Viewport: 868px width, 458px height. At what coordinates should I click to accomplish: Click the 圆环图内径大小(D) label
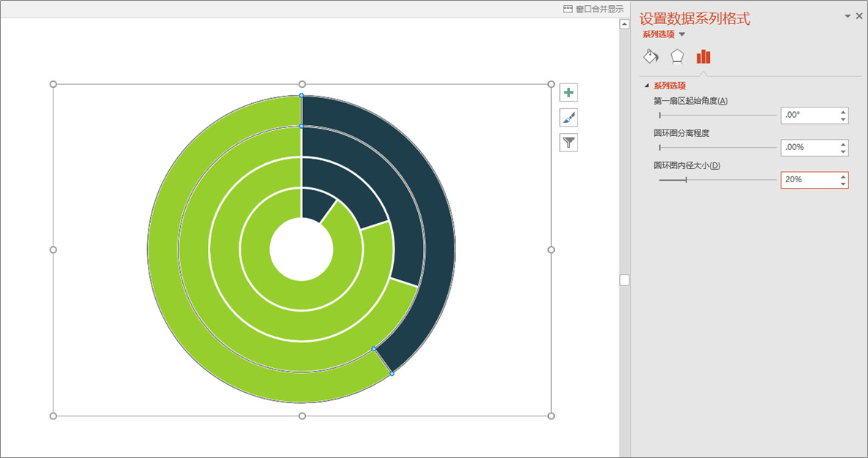[x=687, y=165]
